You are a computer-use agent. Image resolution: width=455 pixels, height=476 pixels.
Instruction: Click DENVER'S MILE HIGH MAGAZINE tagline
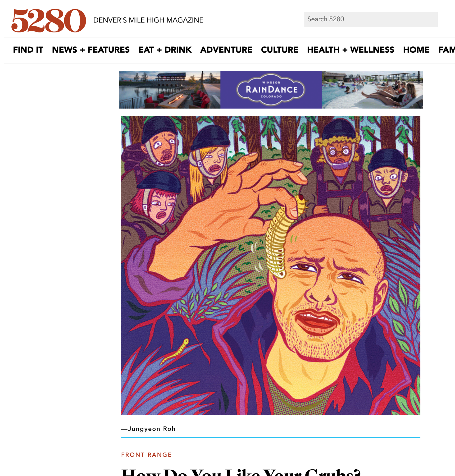coord(148,20)
